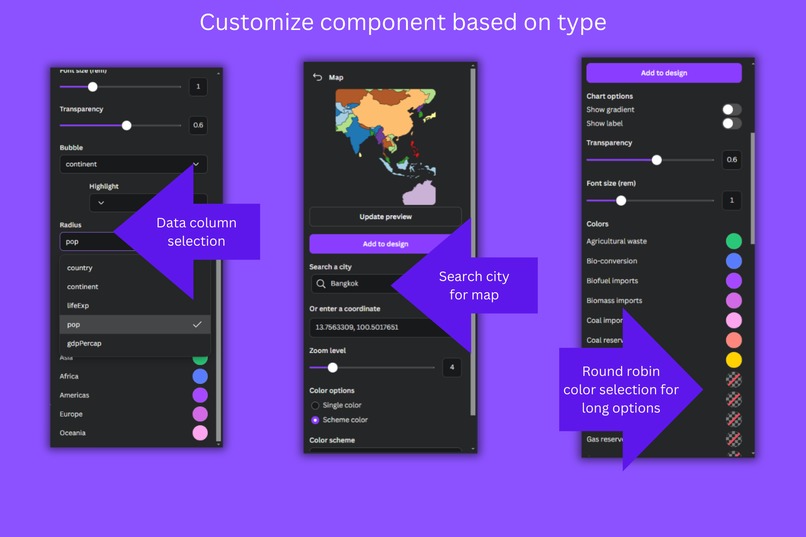Click the Agricultural waste green swatch
806x537 pixels.
click(x=734, y=241)
